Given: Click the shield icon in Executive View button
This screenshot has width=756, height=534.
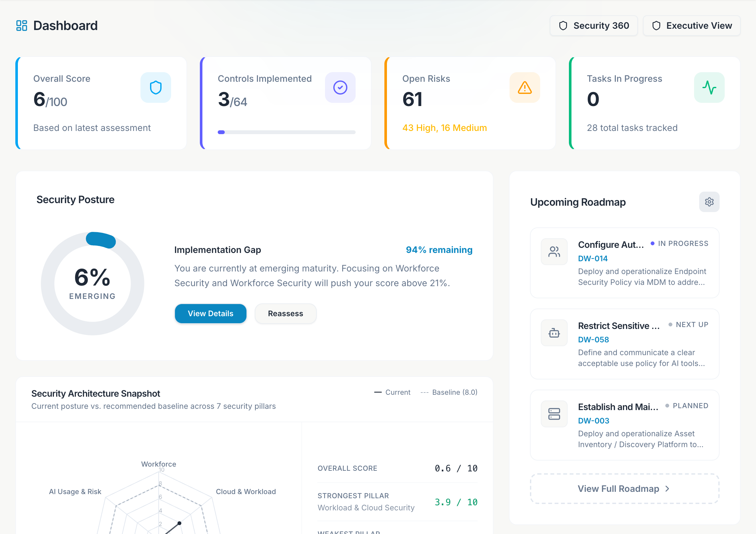Looking at the screenshot, I should [656, 26].
